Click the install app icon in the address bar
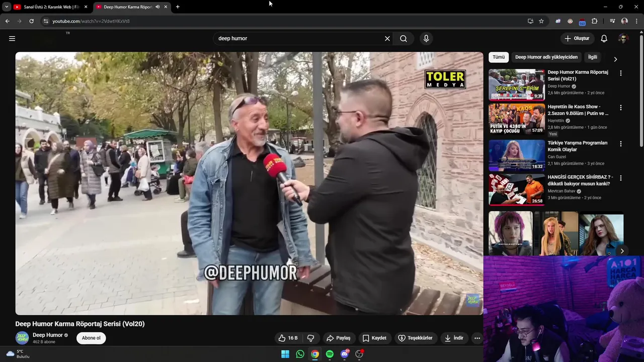The height and width of the screenshot is (362, 644). coord(530,21)
